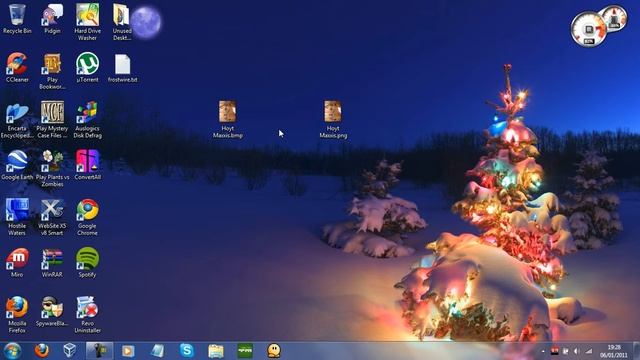
Task: Select the Unused Desktop shortcuts folder
Action: point(122,22)
